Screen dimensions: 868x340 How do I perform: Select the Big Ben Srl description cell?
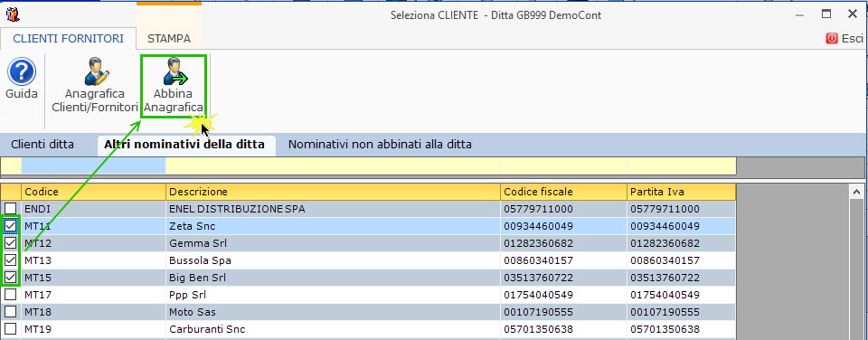pos(333,278)
